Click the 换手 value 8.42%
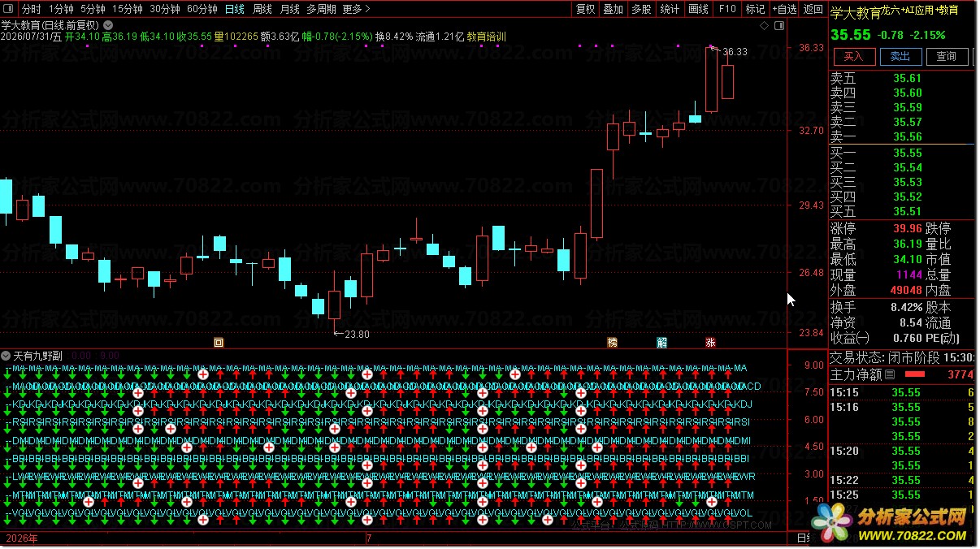The height and width of the screenshot is (549, 980). [905, 307]
